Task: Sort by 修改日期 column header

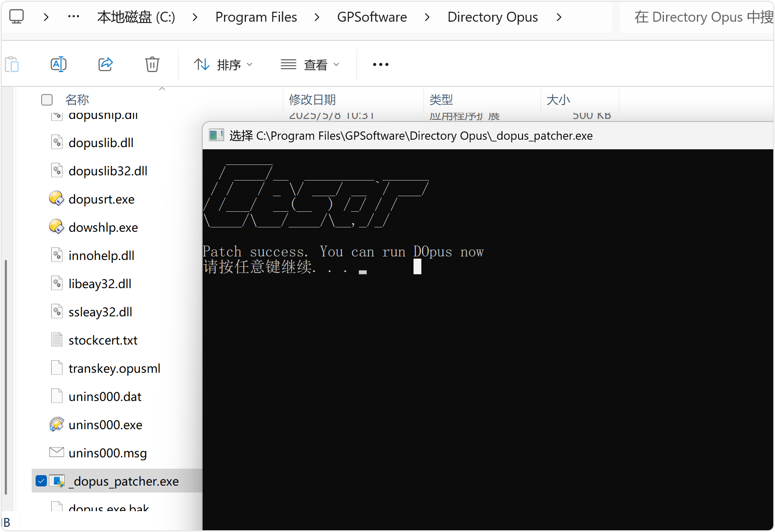Action: click(312, 100)
